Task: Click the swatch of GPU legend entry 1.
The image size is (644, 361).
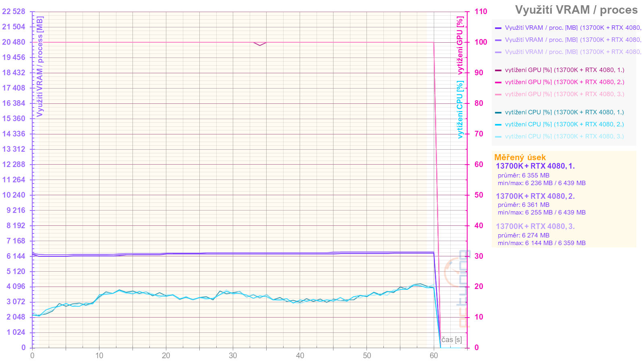Action: 498,70
